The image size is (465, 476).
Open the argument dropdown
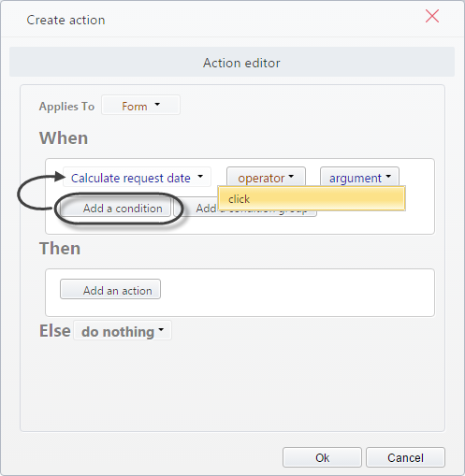click(x=359, y=177)
